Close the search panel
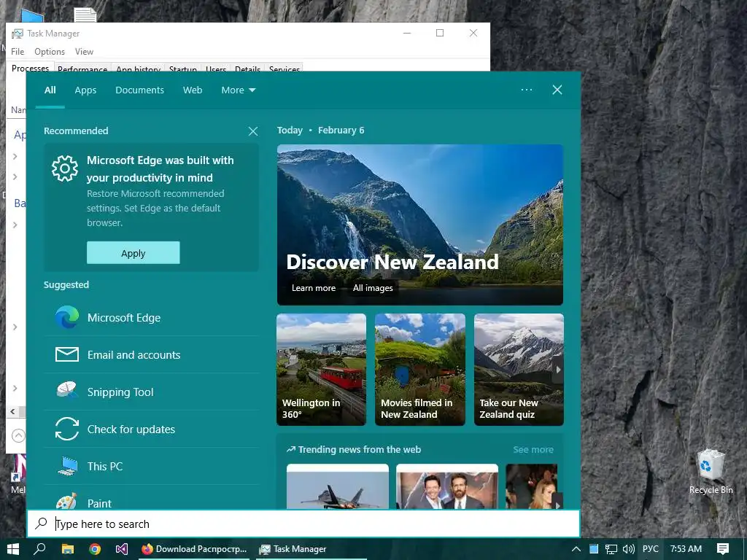The width and height of the screenshot is (747, 560). pos(557,90)
